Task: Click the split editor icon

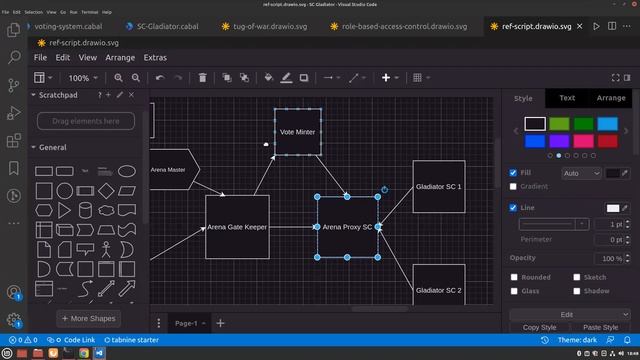Action: [x=612, y=26]
